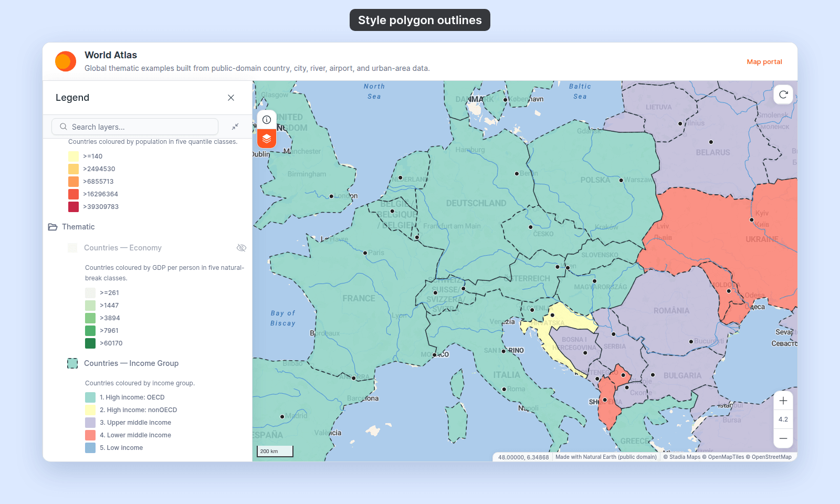Click the search magnifier icon
Screen dimensions: 840x504
(64, 127)
